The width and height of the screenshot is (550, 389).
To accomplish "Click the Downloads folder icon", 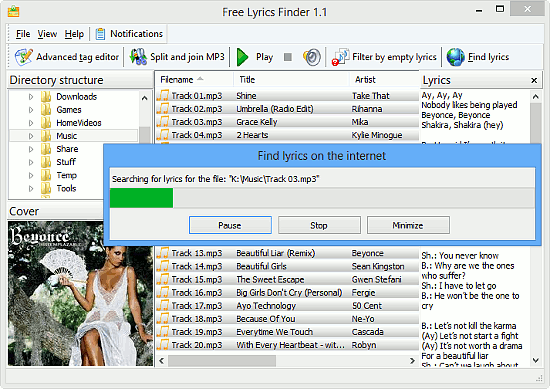I will (46, 96).
